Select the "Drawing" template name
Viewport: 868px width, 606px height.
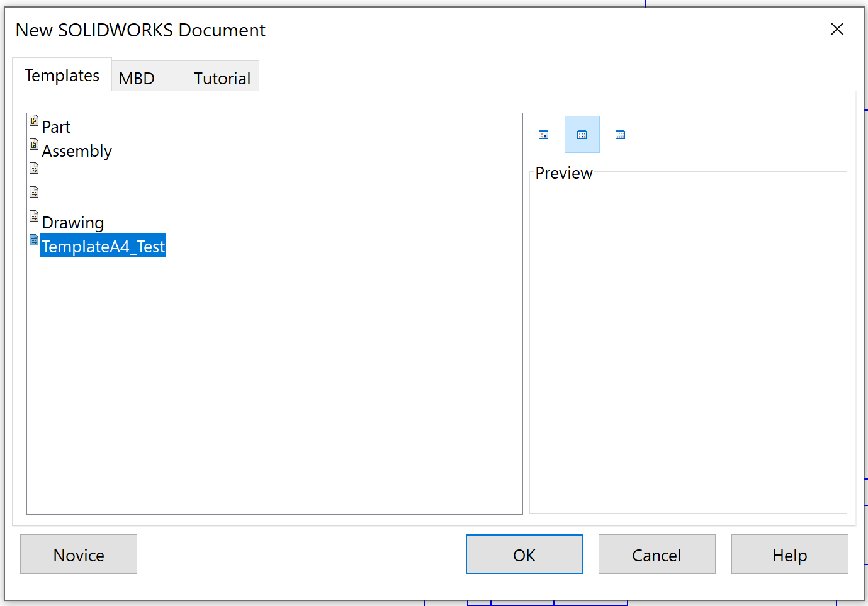coord(73,223)
